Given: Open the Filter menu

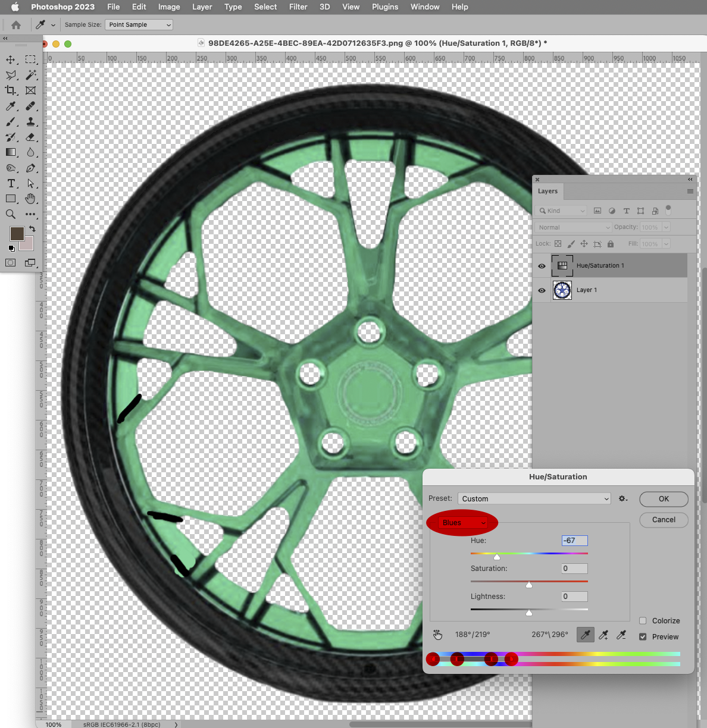Looking at the screenshot, I should click(298, 7).
